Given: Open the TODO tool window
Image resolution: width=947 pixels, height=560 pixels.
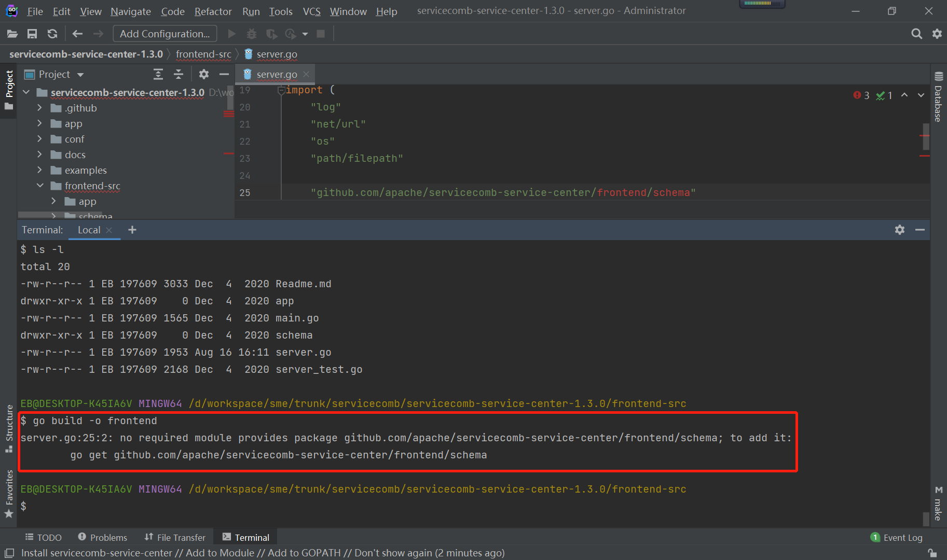Looking at the screenshot, I should [44, 538].
